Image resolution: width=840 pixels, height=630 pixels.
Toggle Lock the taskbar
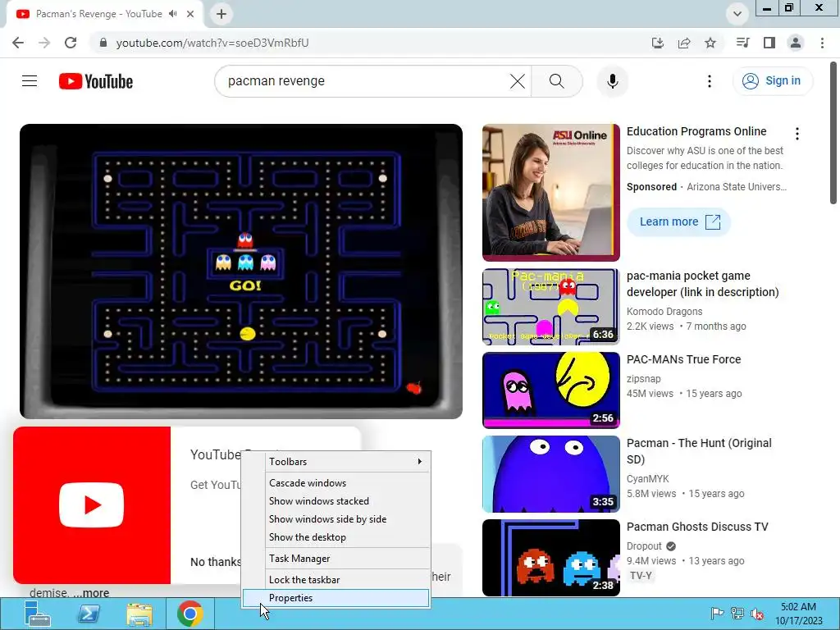pos(336,580)
